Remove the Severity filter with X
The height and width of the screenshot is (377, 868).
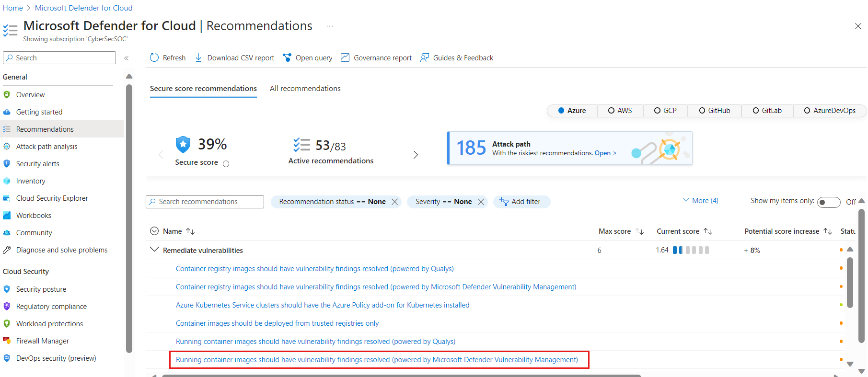coord(481,202)
